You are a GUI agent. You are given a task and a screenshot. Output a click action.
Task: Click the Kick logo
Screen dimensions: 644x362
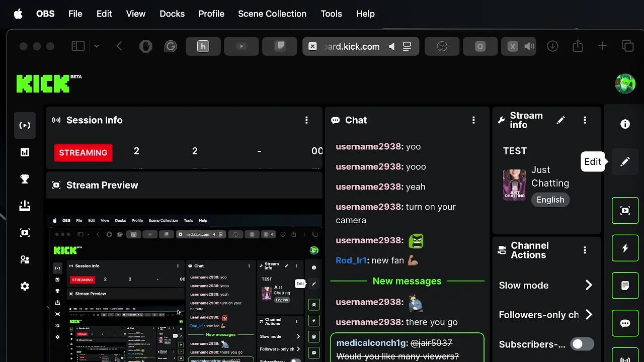[x=49, y=83]
